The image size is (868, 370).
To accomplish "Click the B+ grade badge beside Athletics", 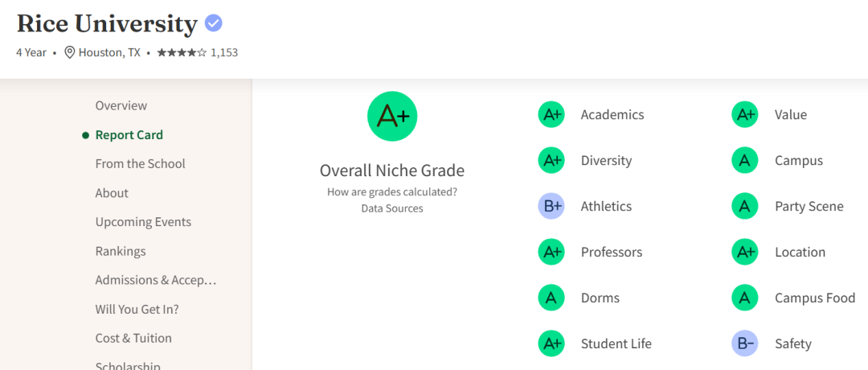I will coord(551,206).
